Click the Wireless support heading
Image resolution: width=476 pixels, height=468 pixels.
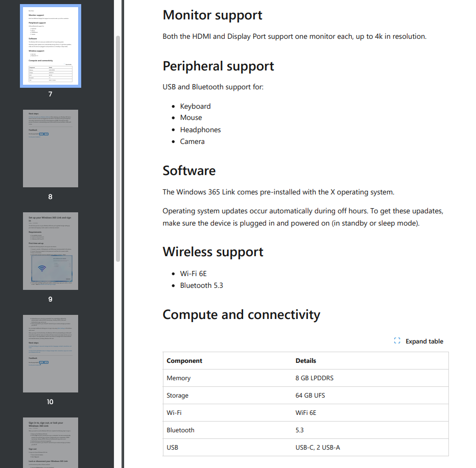pyautogui.click(x=213, y=252)
